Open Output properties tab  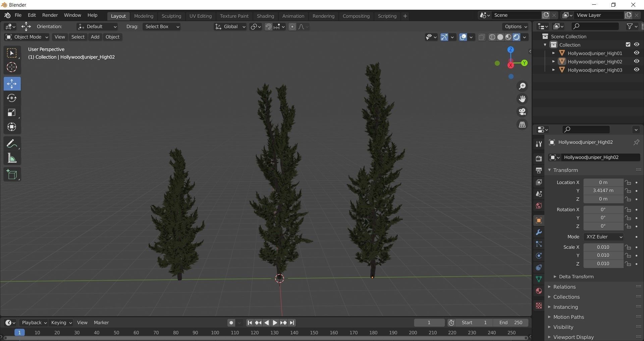pyautogui.click(x=539, y=170)
